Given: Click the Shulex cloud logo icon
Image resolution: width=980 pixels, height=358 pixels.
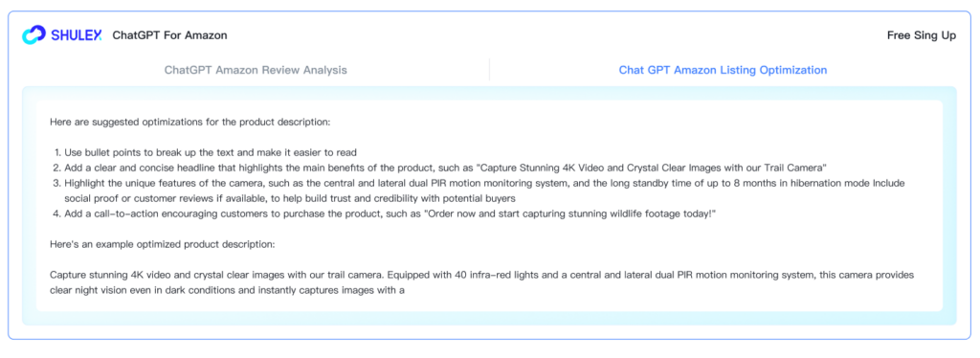Looking at the screenshot, I should 33,35.
